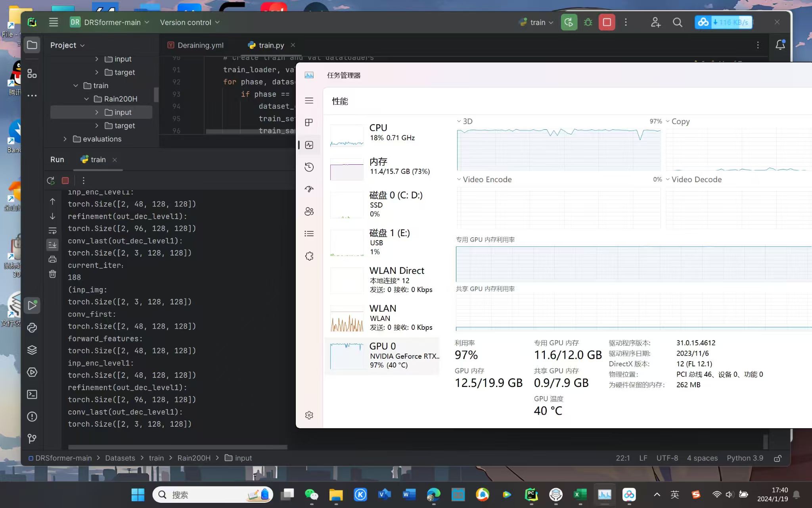The height and width of the screenshot is (508, 812).
Task: Toggle soft-wrap in Run console
Action: (x=52, y=230)
